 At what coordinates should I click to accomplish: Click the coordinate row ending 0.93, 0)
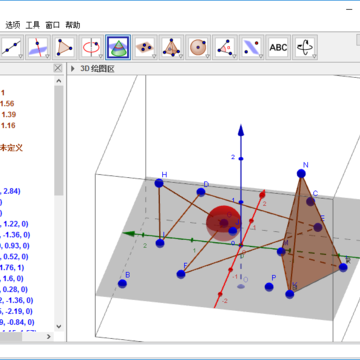pyautogui.click(x=15, y=246)
